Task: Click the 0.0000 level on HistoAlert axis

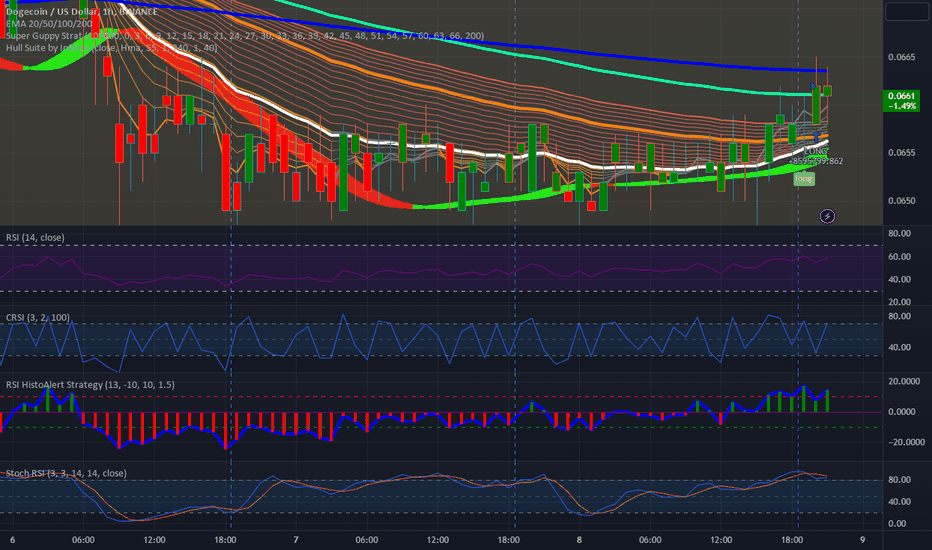Action: tap(902, 411)
